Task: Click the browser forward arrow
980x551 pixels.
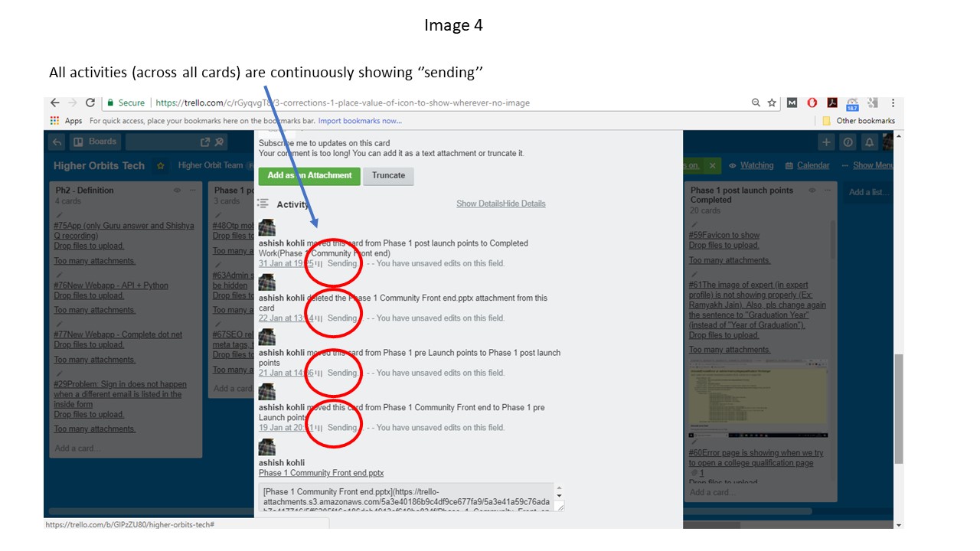Action: (72, 103)
